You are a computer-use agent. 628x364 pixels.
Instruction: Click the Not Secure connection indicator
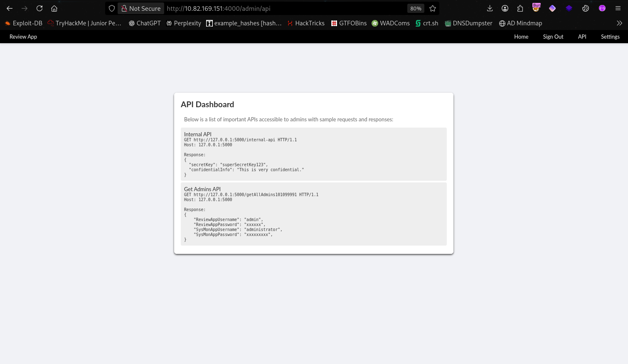click(x=141, y=8)
